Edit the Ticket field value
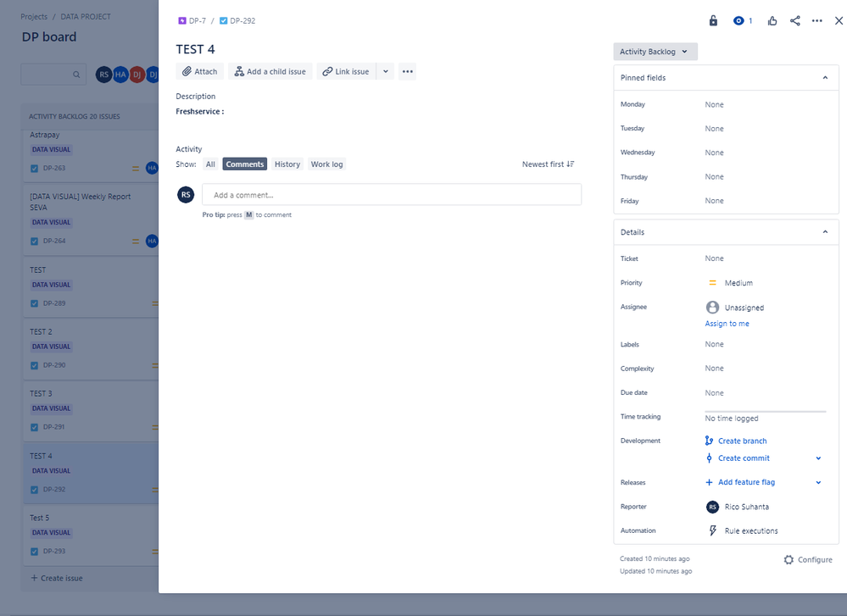Image resolution: width=847 pixels, height=616 pixels. 714,258
